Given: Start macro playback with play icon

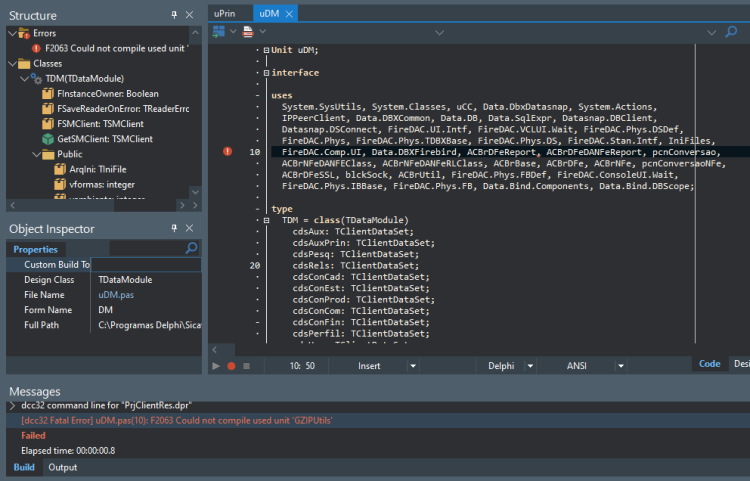Looking at the screenshot, I should pyautogui.click(x=216, y=366).
